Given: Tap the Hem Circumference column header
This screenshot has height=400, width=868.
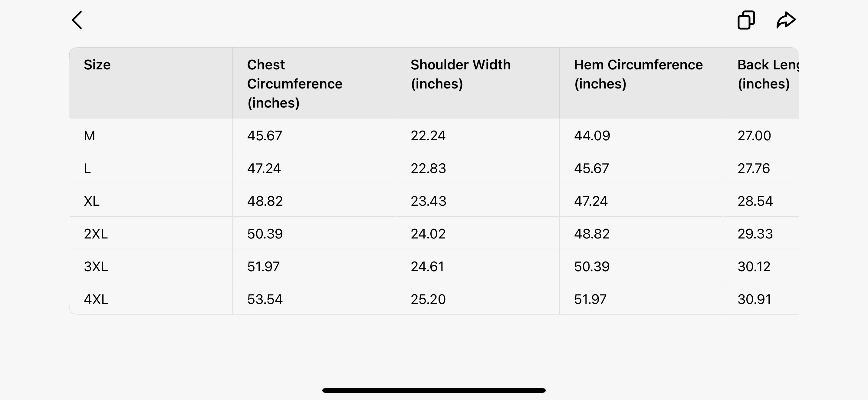Looking at the screenshot, I should (638, 74).
